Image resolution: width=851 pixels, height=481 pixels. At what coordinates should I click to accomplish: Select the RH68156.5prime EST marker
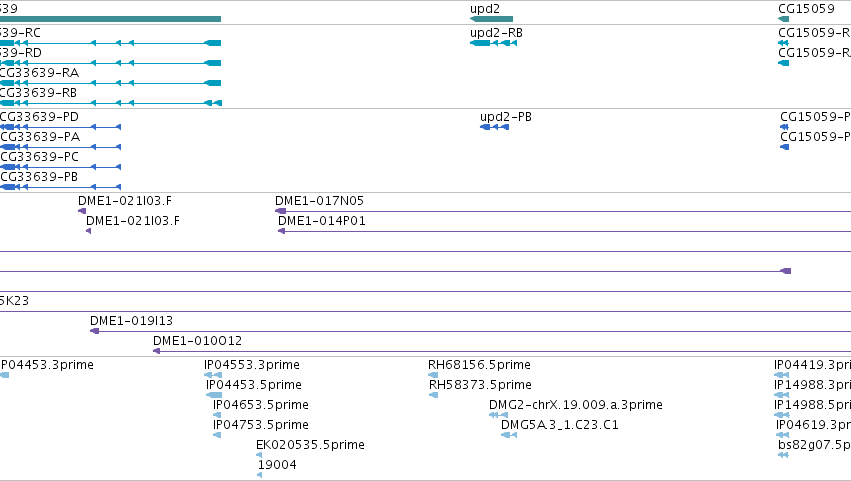click(433, 375)
